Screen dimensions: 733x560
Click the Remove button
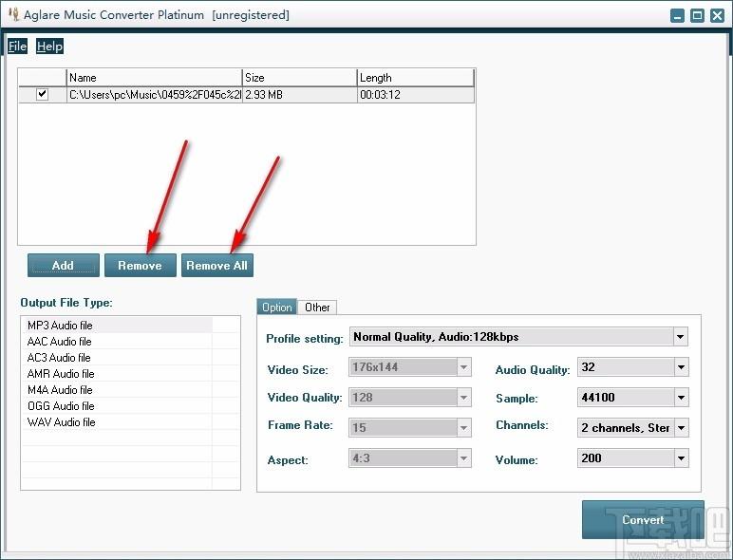pos(141,266)
